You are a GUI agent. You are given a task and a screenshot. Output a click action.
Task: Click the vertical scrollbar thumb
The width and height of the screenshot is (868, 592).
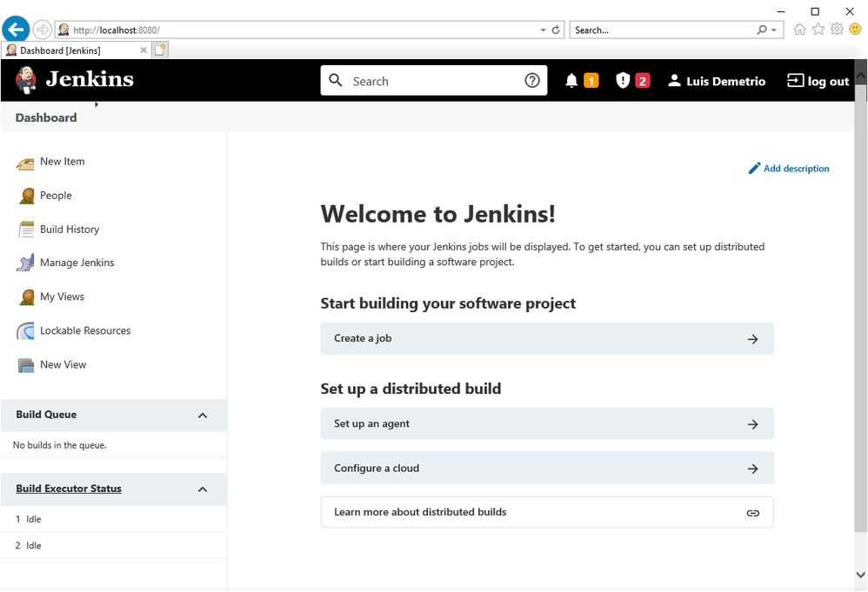[x=861, y=307]
